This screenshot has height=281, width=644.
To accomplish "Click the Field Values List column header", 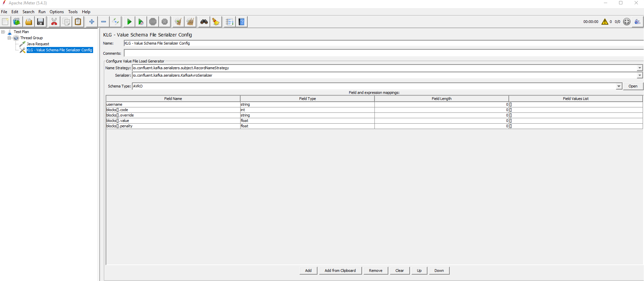I will (x=576, y=99).
